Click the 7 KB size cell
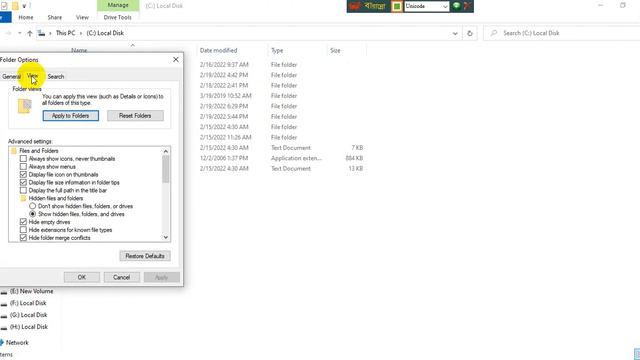Viewport: 640px width, 360px height. coord(357,148)
